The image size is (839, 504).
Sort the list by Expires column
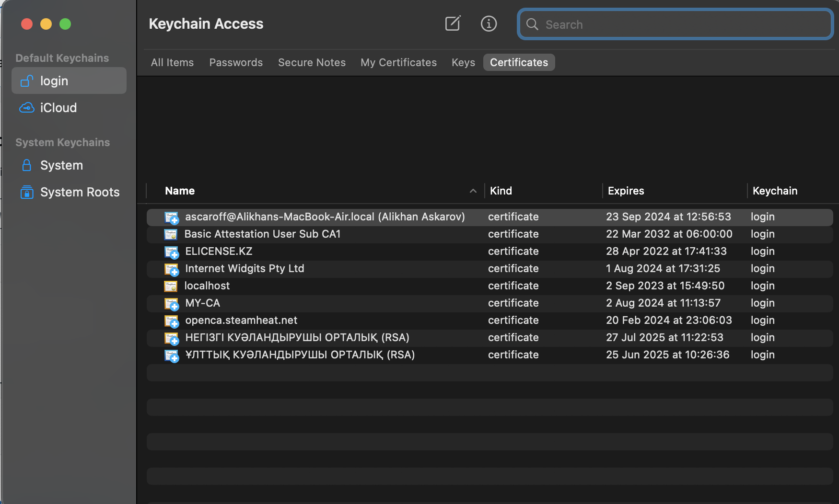626,191
